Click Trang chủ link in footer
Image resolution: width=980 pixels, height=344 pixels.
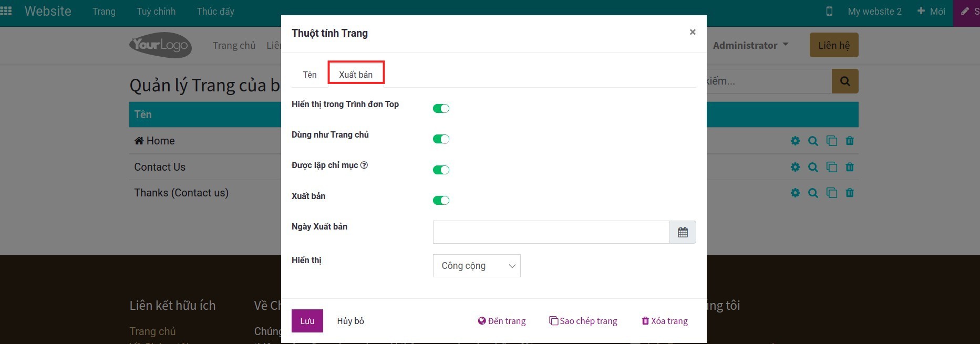pyautogui.click(x=152, y=331)
